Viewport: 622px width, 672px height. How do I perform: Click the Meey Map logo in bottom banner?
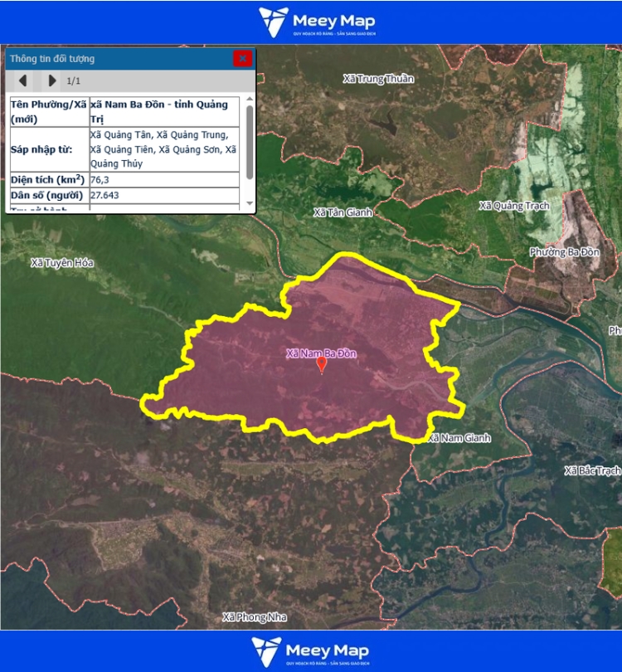tap(310, 651)
